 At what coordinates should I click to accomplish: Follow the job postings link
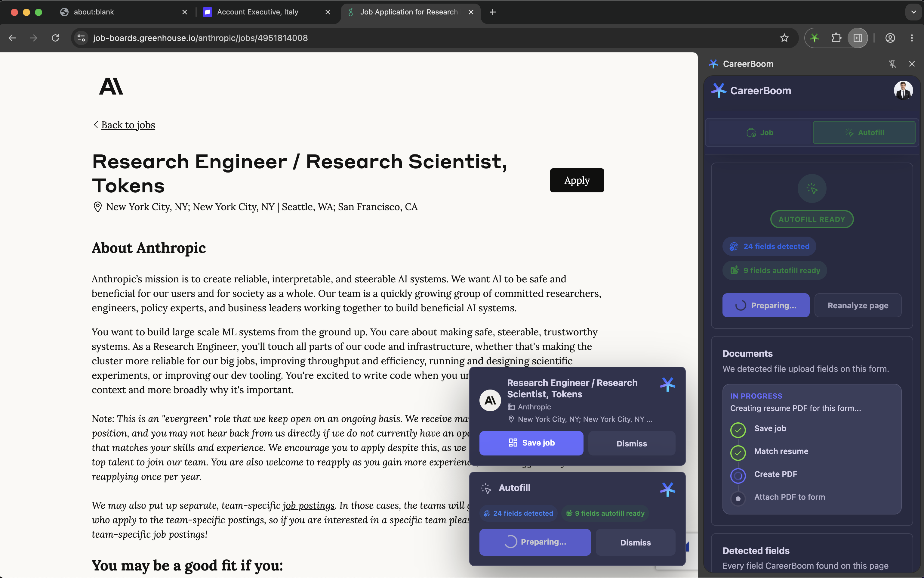(x=309, y=505)
